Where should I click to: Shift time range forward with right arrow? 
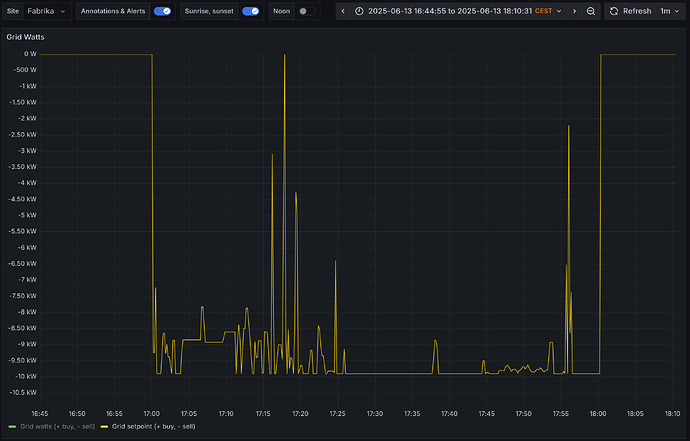(574, 11)
